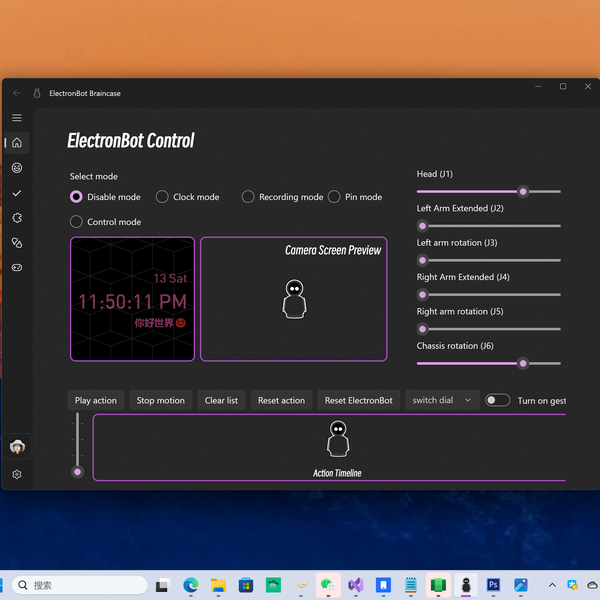
Task: Enable the Turn on gesture toggle
Action: (x=497, y=400)
